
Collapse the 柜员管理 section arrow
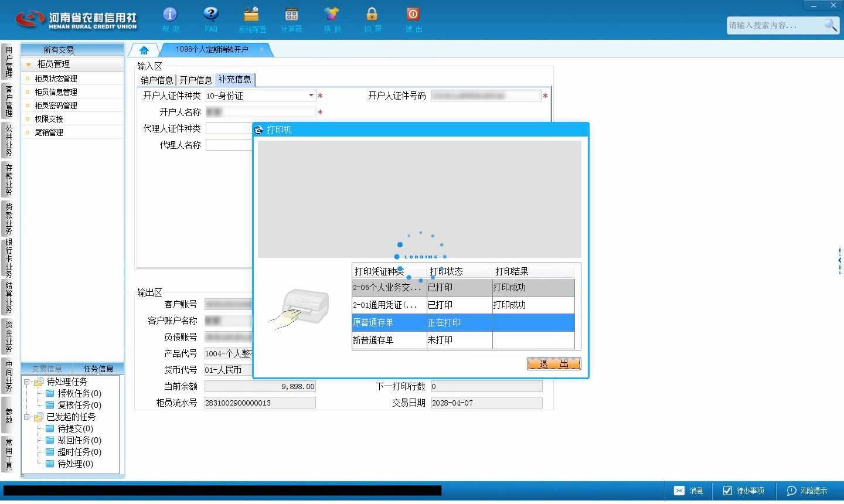coord(28,64)
